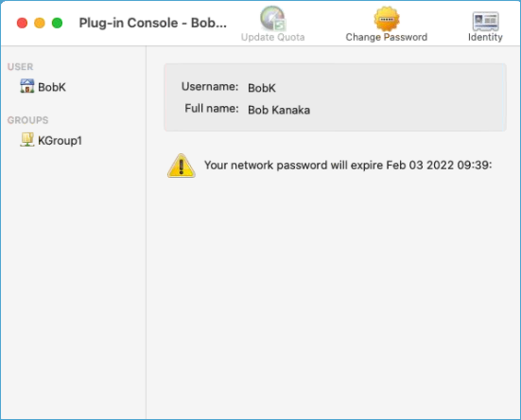Click the Update Quota toolbar label
The height and width of the screenshot is (420, 521).
(x=273, y=37)
